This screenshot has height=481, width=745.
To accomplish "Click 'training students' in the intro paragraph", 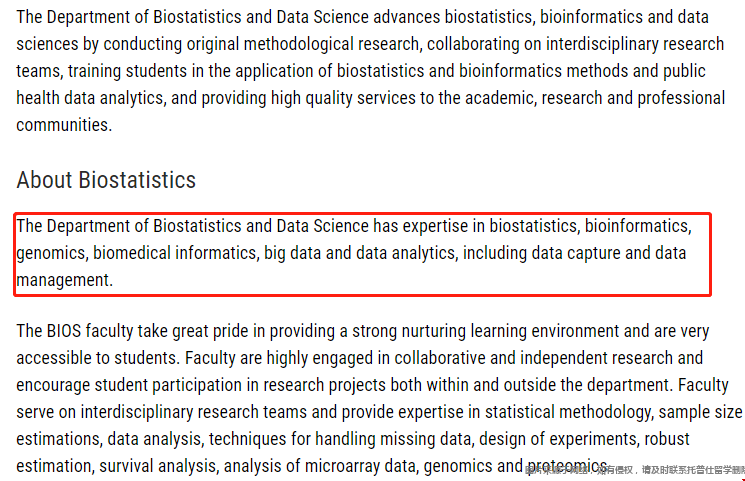I will click(x=128, y=71).
